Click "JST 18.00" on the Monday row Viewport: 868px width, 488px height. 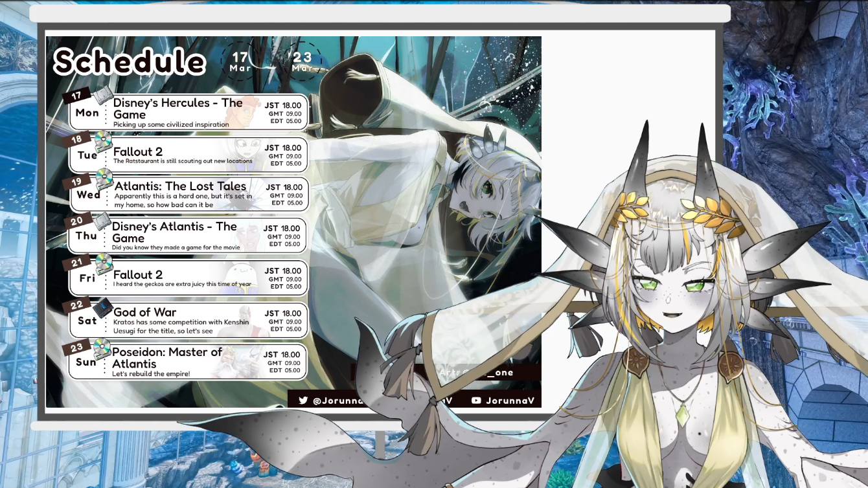pos(283,105)
